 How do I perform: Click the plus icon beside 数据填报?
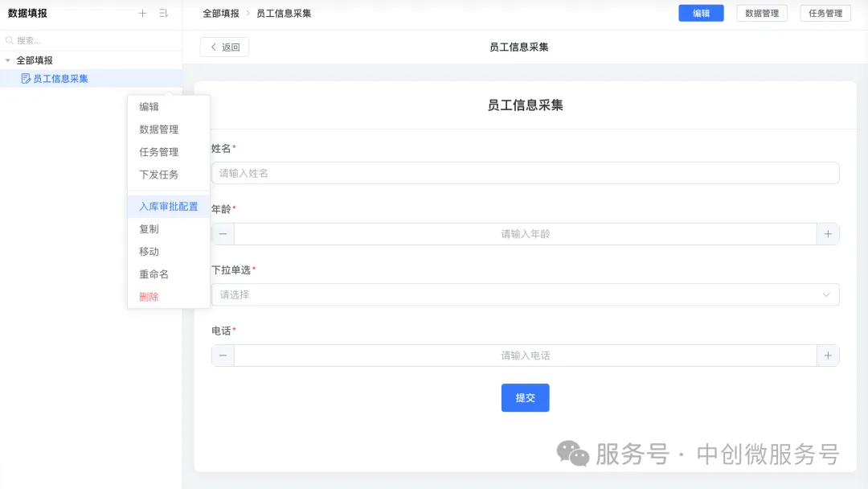click(x=142, y=14)
